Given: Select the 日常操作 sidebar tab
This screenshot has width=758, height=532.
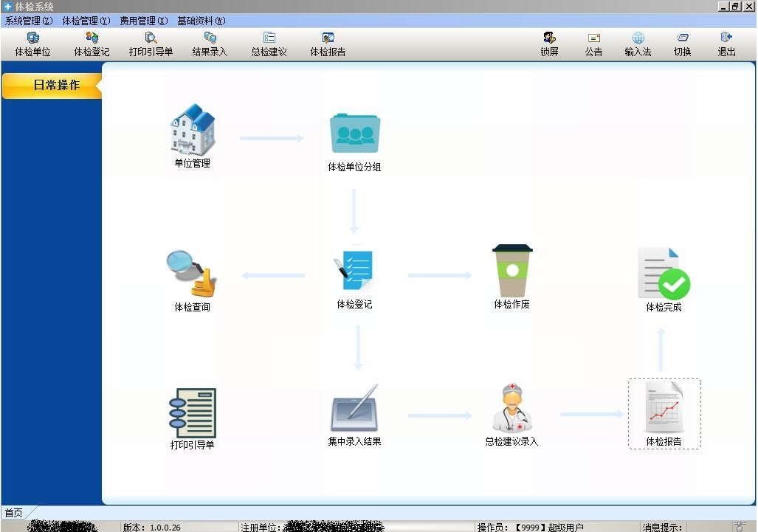Looking at the screenshot, I should pos(52,86).
